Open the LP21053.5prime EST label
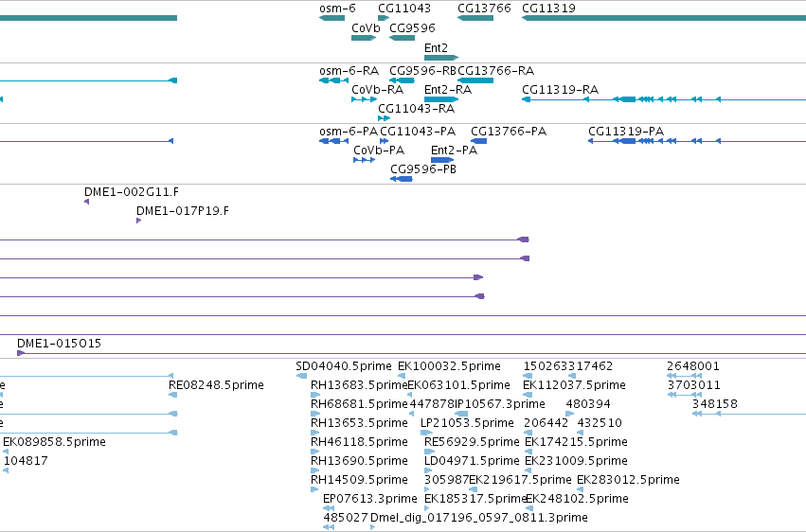 [x=467, y=423]
